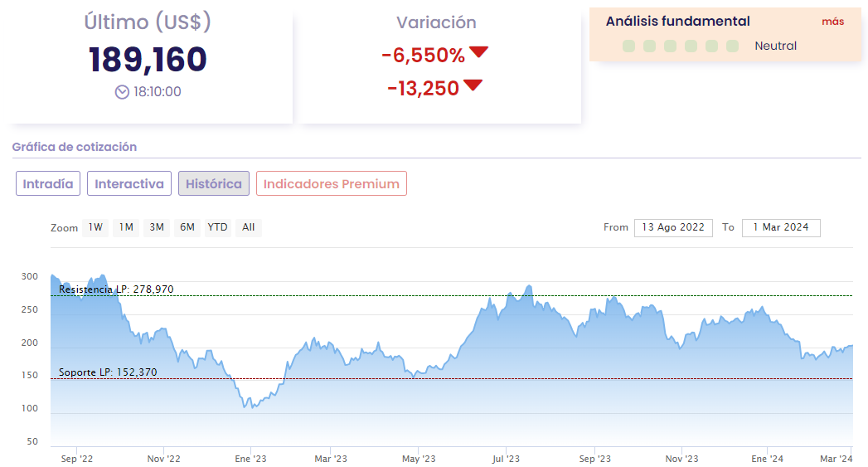
Task: Set chart zoom to 6M
Action: pyautogui.click(x=187, y=227)
